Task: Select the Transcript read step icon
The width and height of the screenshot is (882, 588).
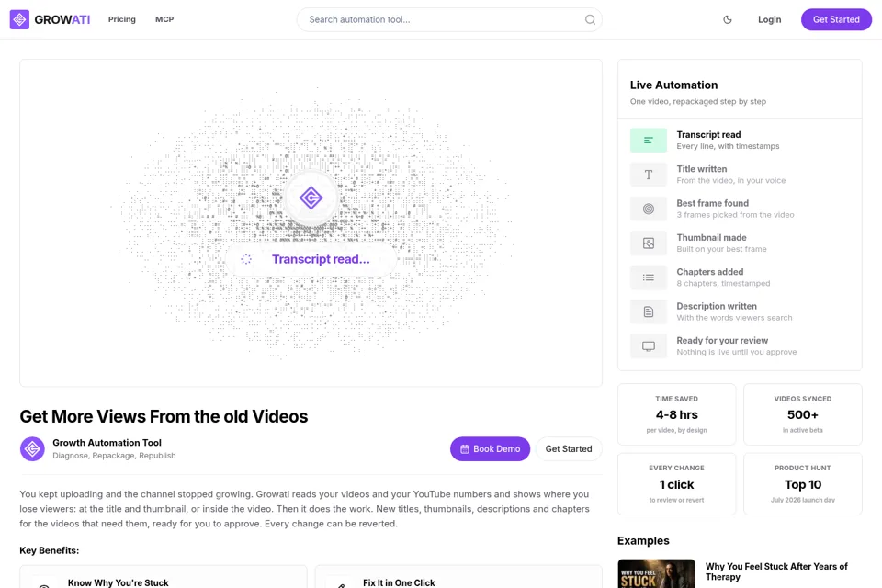Action: [648, 140]
